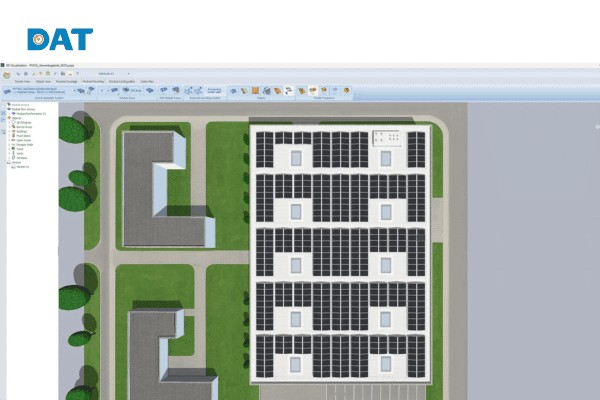
Task: Expand the Parapet Walls tree node
Action: point(10,145)
